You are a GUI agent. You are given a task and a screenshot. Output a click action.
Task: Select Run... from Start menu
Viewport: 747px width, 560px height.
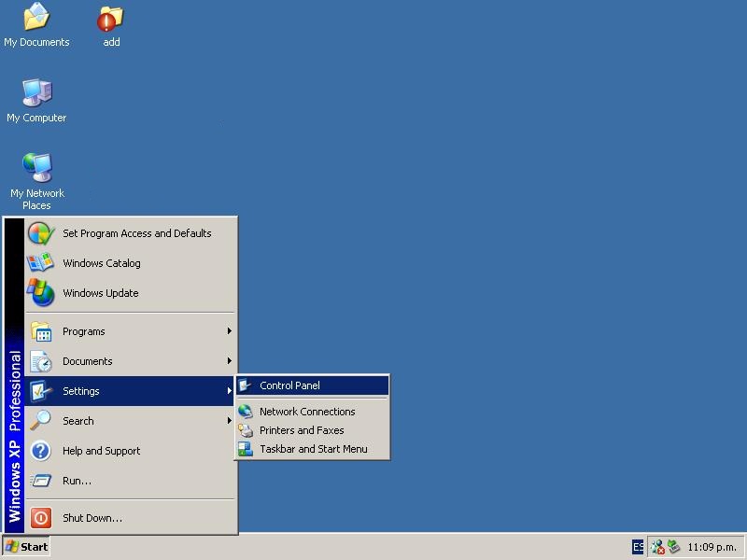[131, 481]
